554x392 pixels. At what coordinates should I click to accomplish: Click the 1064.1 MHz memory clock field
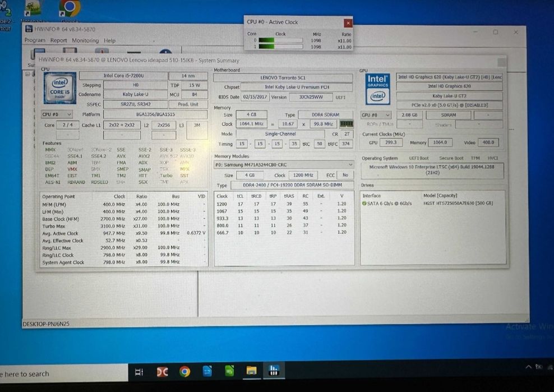tap(251, 124)
